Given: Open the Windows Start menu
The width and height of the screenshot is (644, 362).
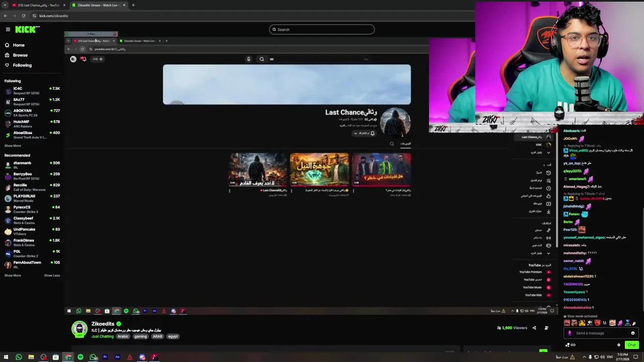Looking at the screenshot, I should click(x=6, y=357).
